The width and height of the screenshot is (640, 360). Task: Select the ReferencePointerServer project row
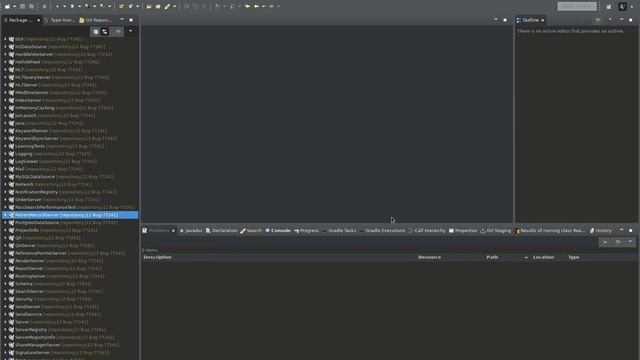pos(70,253)
